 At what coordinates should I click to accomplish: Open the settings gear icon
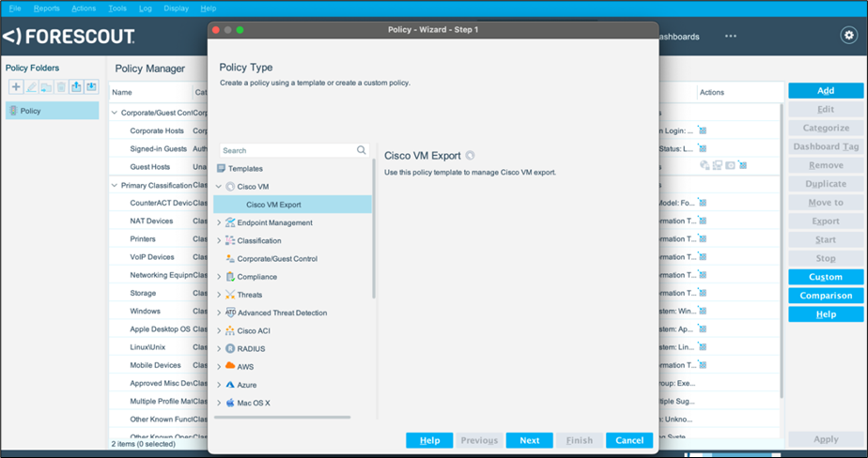coord(848,36)
